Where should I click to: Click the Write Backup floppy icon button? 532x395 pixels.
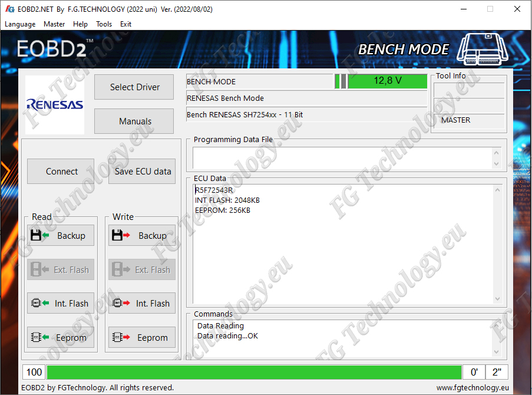pyautogui.click(x=142, y=236)
